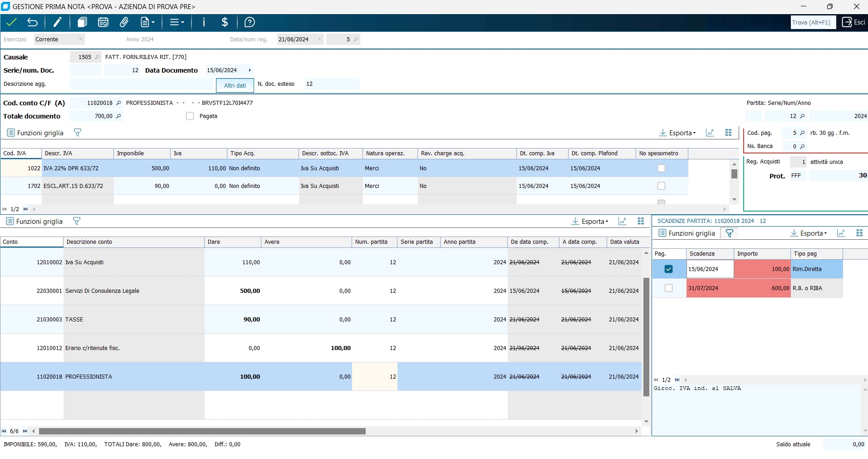868x459 pixels.
Task: Open Funzioni griglia in Scadenze Partita panel
Action: (687, 233)
